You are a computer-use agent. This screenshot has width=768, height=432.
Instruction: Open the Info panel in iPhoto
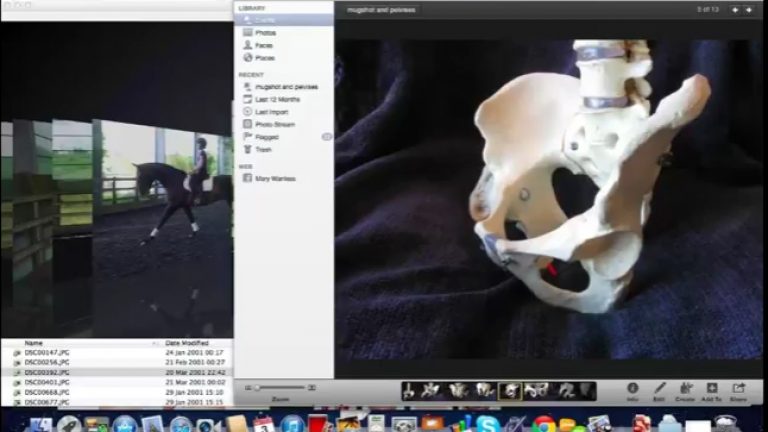[632, 389]
